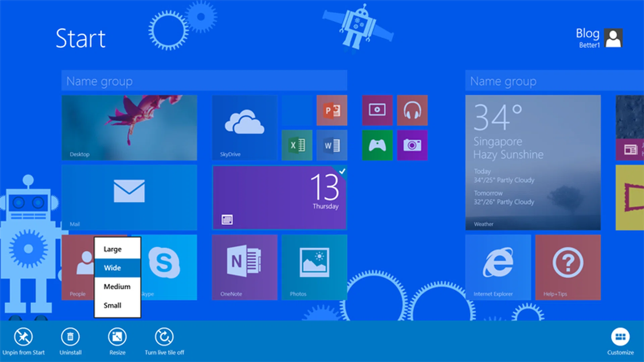Select Medium tile size
Screen dimensions: 644x362
(x=117, y=287)
